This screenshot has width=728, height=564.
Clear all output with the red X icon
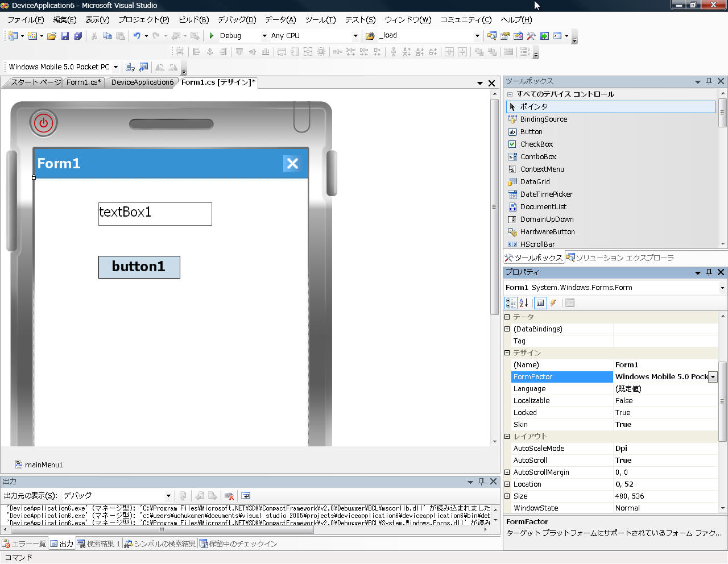[229, 496]
